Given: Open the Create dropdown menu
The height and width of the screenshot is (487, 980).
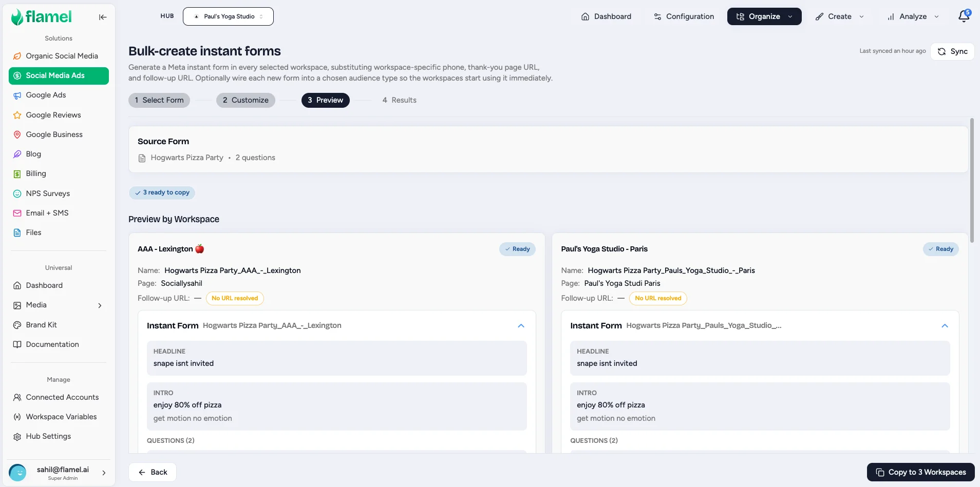Looking at the screenshot, I should click(x=839, y=16).
